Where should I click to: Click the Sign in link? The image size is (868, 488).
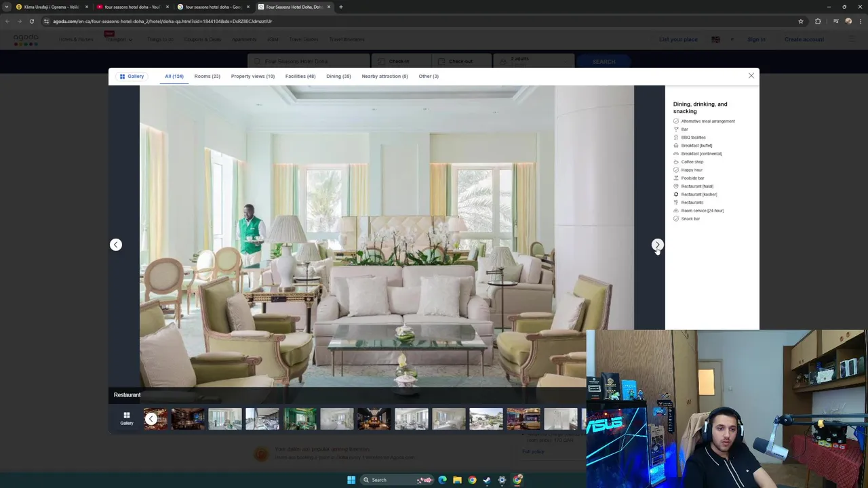[x=756, y=39]
